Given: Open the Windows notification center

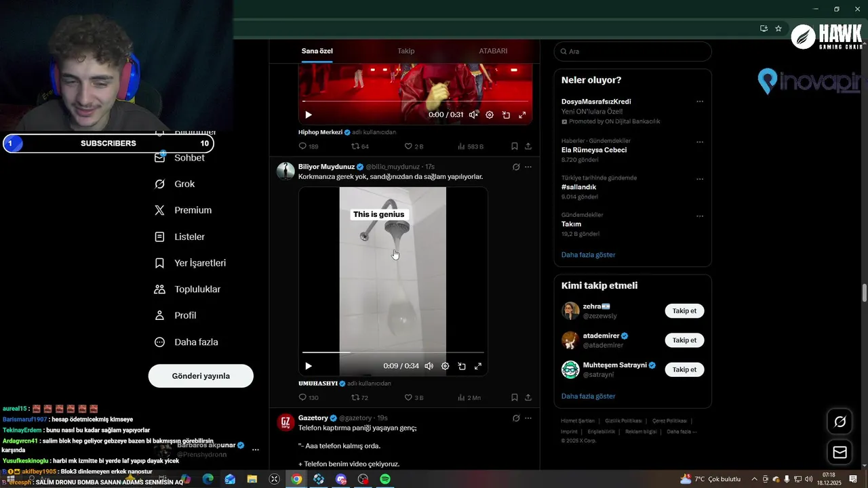Looking at the screenshot, I should pyautogui.click(x=853, y=479).
